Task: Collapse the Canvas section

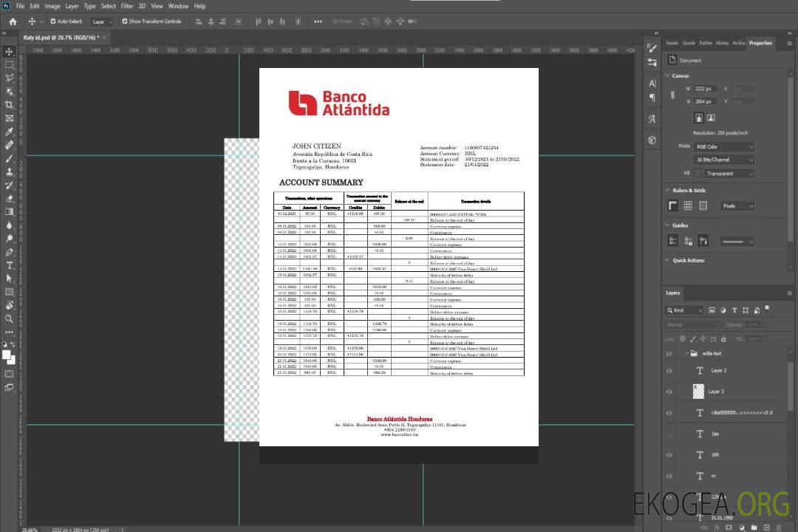Action: (x=667, y=75)
